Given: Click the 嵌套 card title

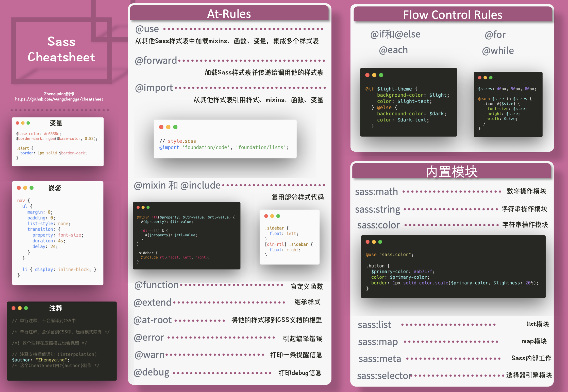Looking at the screenshot, I should pos(55,188).
